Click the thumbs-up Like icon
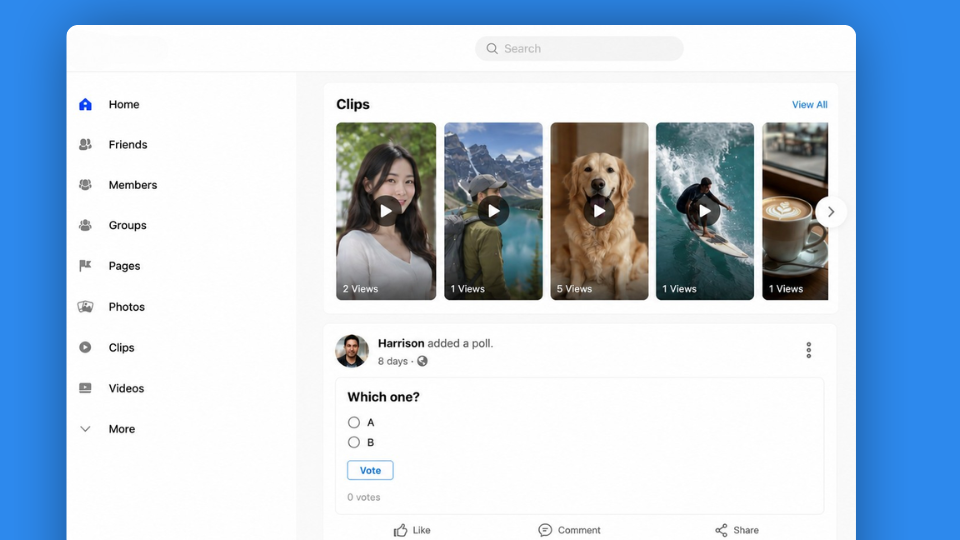960x540 pixels. pos(400,530)
